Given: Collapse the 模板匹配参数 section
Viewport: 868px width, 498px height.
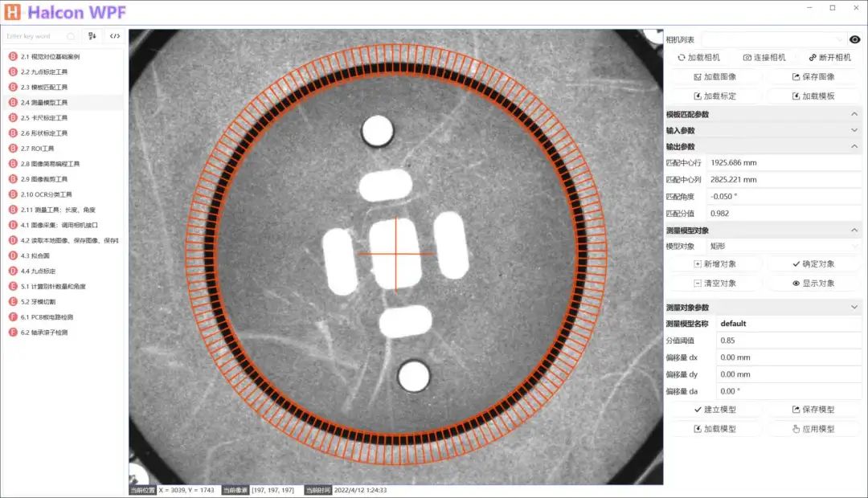Looking at the screenshot, I should [854, 114].
